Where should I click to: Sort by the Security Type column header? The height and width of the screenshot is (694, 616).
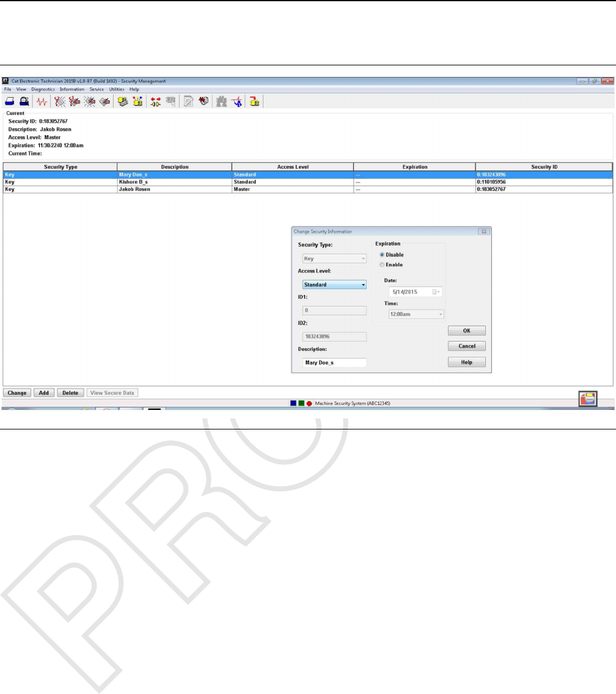(x=61, y=167)
